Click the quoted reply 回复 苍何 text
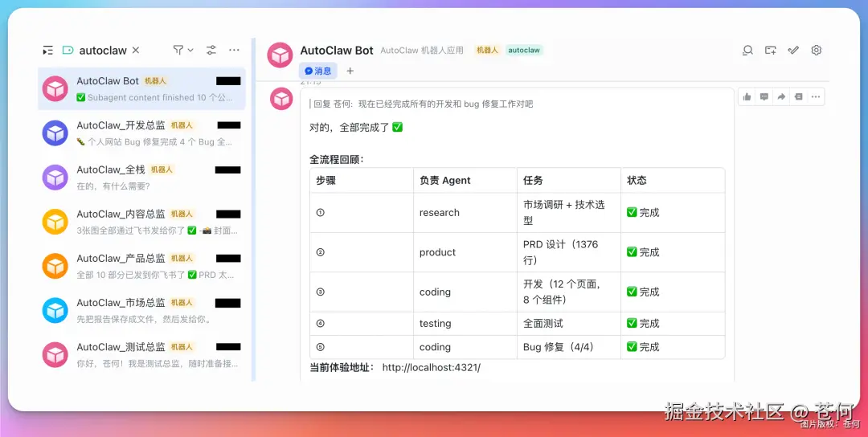The width and height of the screenshot is (868, 437). (423, 104)
